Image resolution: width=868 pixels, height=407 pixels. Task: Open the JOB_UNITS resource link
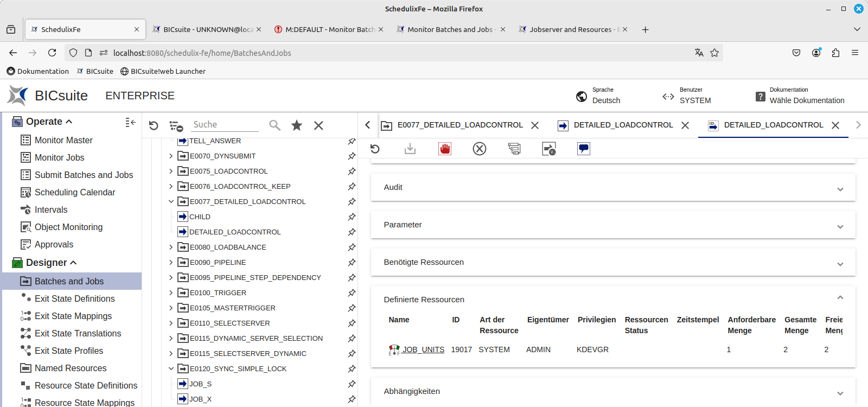click(x=423, y=349)
